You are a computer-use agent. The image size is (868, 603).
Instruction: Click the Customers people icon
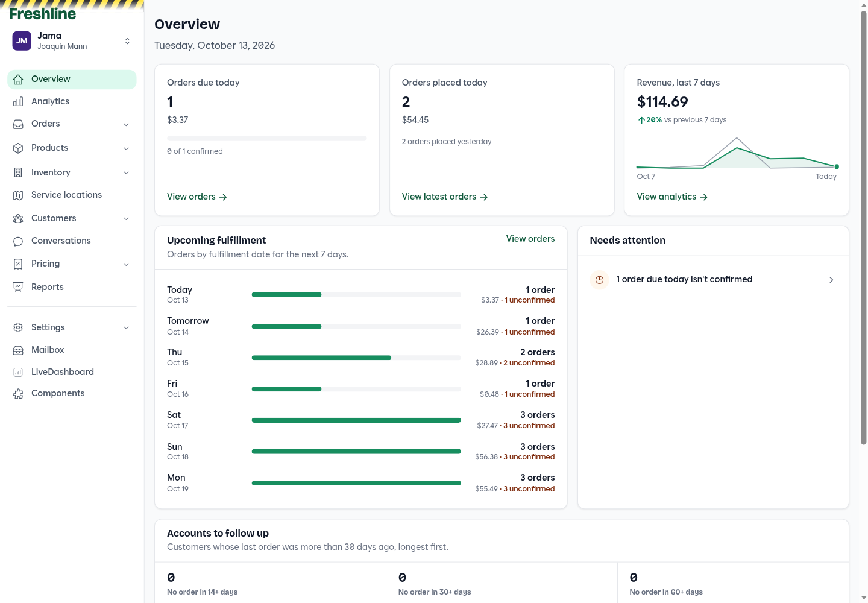18,219
